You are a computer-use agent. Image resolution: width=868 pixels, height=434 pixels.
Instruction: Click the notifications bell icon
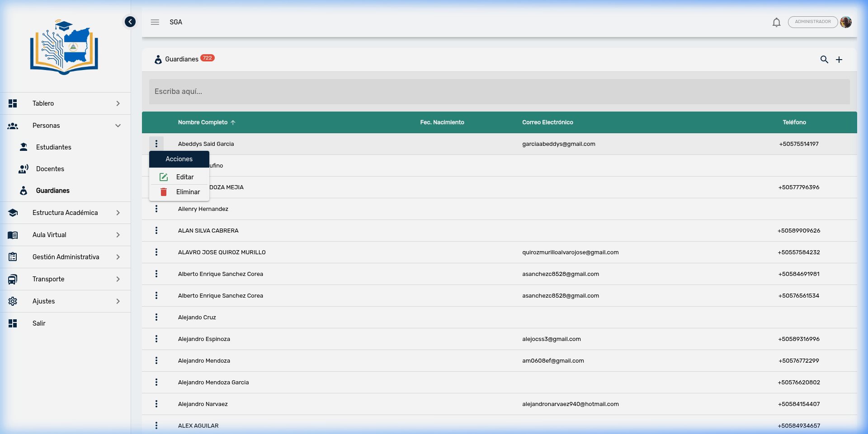coord(776,22)
